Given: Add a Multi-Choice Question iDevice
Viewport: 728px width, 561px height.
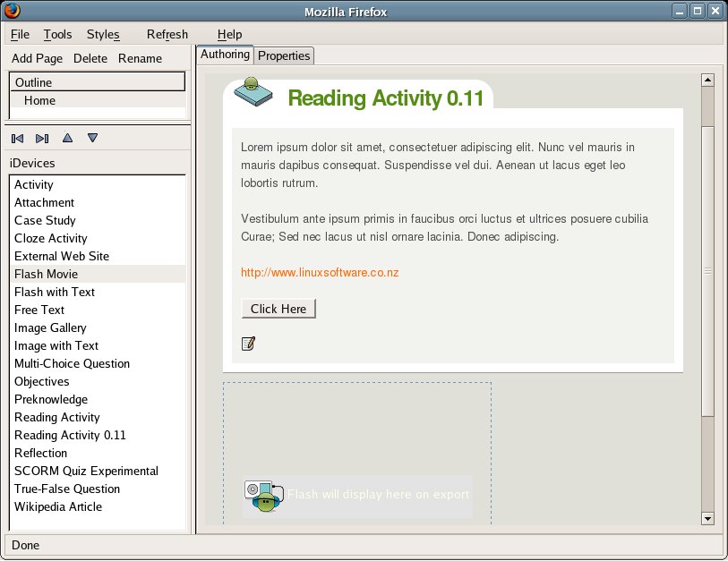Looking at the screenshot, I should [97, 363].
